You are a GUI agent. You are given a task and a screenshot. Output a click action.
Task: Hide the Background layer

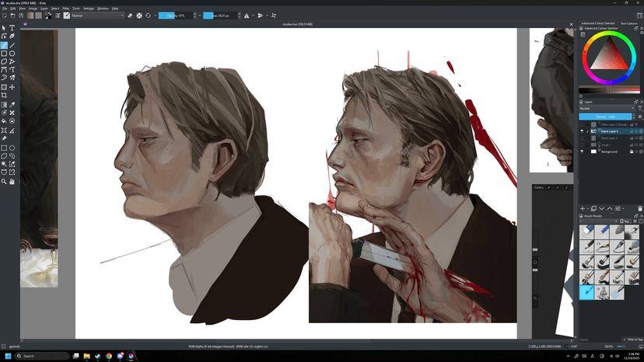[582, 151]
